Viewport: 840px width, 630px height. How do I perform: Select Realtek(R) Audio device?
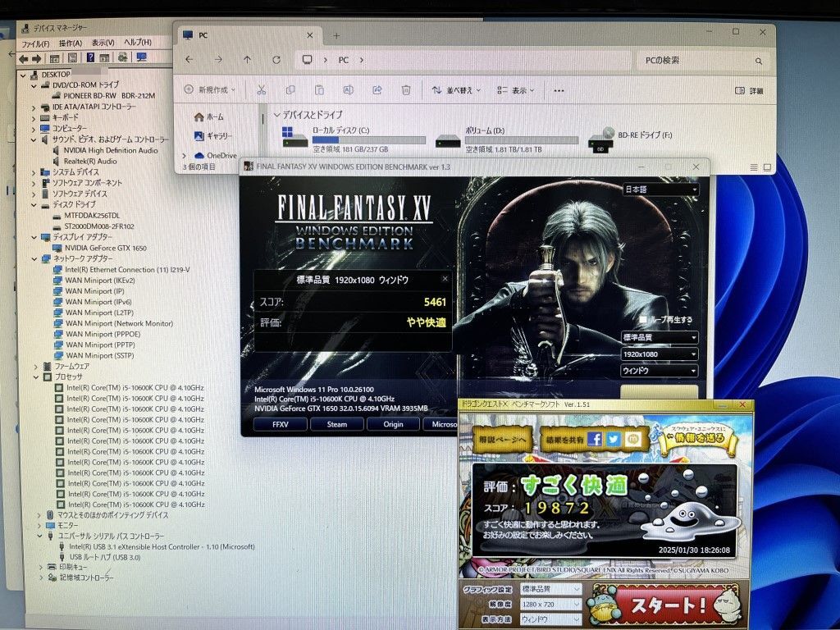pyautogui.click(x=90, y=161)
